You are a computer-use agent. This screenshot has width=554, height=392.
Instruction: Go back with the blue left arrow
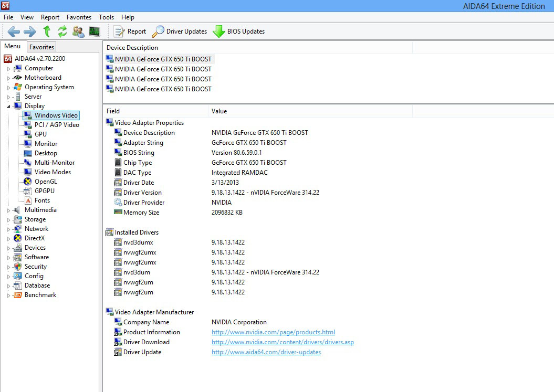tap(14, 31)
